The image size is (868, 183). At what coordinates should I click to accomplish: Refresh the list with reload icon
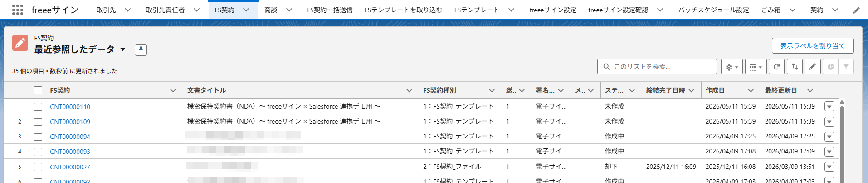point(776,67)
